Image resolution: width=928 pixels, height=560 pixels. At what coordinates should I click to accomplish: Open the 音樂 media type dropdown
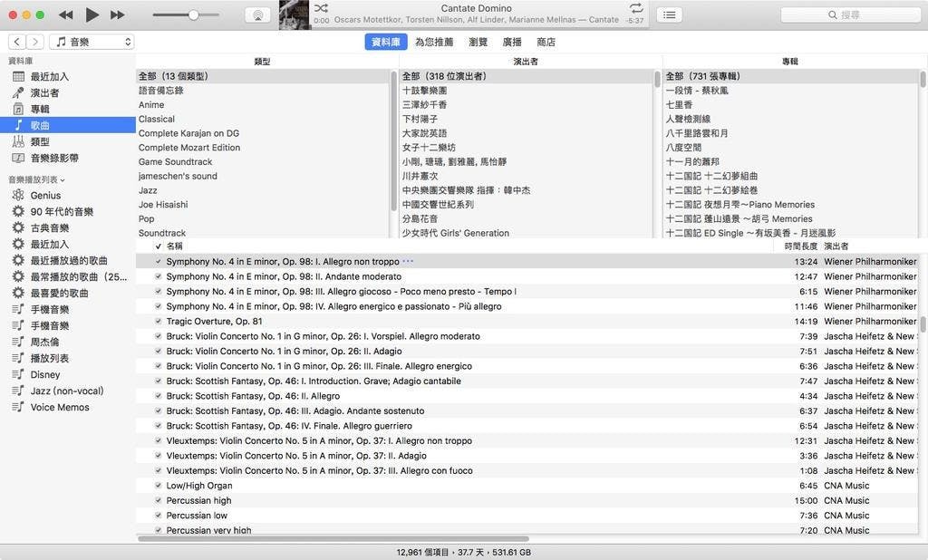[92, 42]
